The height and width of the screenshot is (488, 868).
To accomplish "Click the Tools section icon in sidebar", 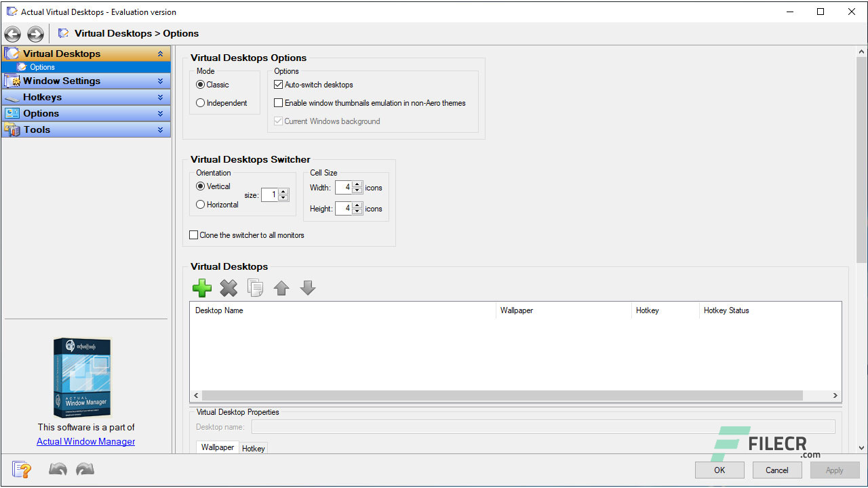I will click(12, 130).
